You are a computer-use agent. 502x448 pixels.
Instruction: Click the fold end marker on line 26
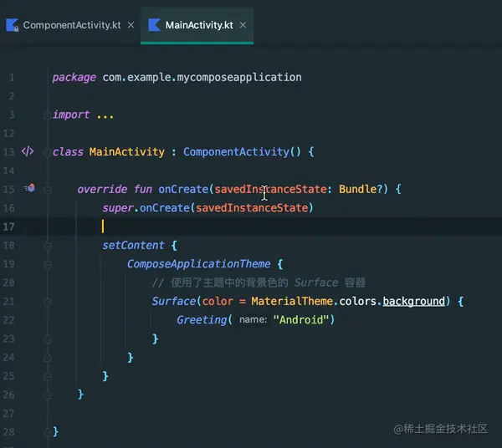[48, 395]
